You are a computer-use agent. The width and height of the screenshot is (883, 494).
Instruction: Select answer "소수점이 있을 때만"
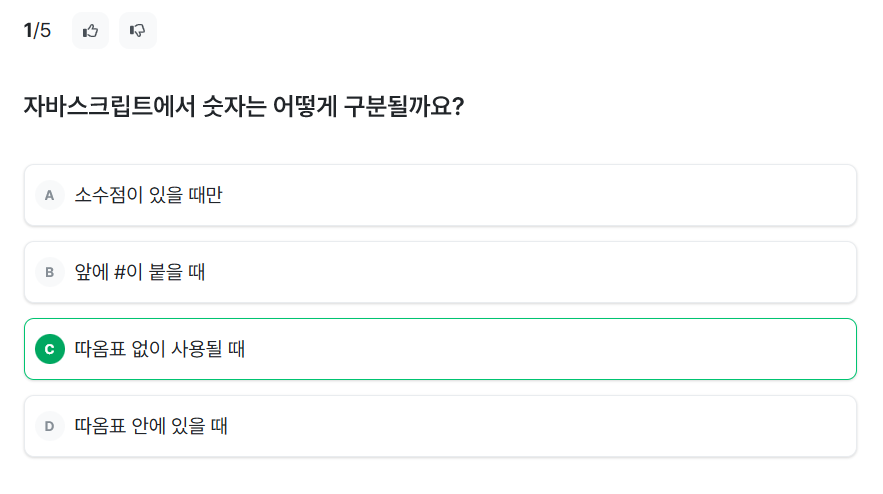(148, 195)
